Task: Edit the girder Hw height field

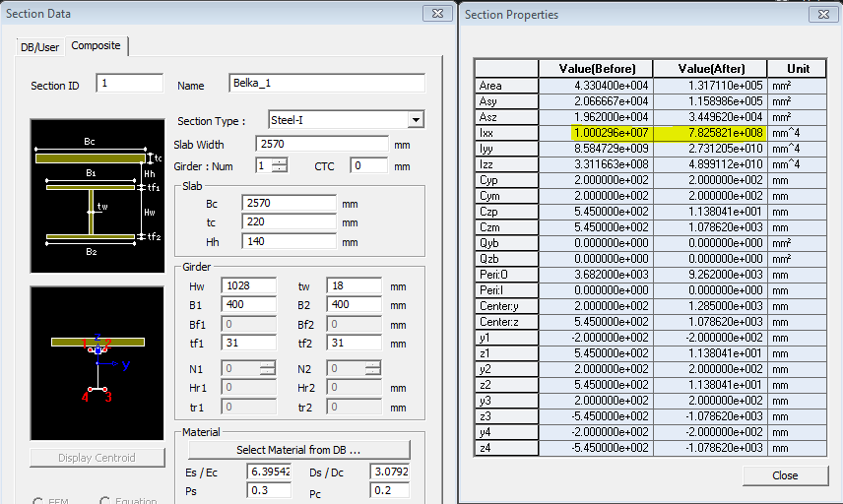Action: pos(249,285)
